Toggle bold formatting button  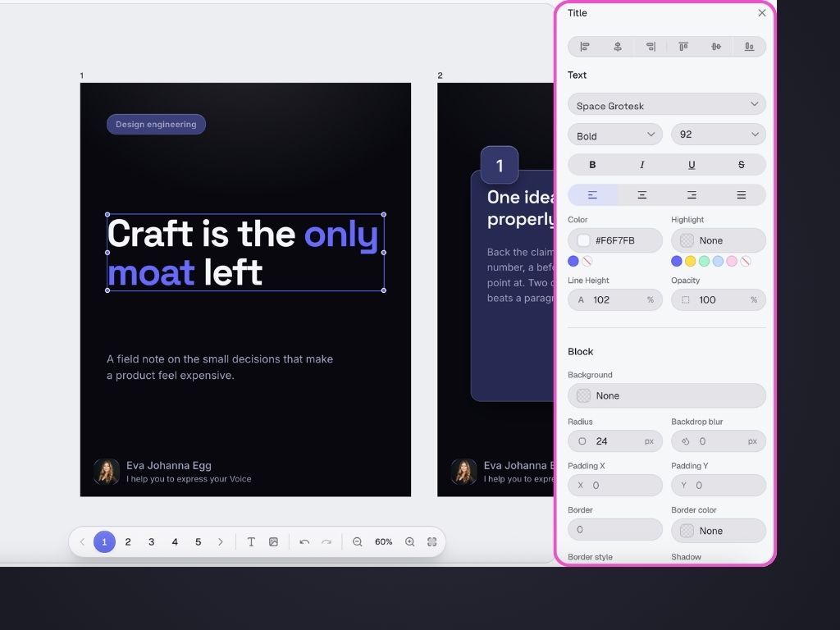tap(592, 165)
